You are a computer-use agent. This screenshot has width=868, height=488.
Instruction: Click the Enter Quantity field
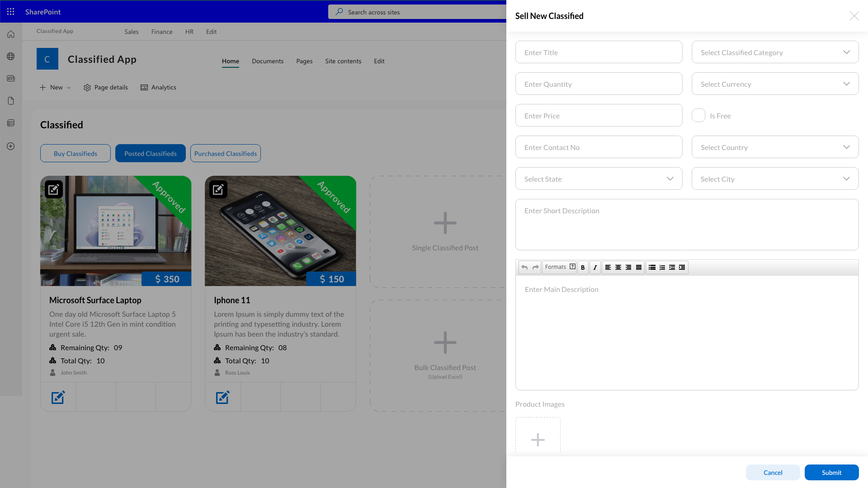[599, 84]
